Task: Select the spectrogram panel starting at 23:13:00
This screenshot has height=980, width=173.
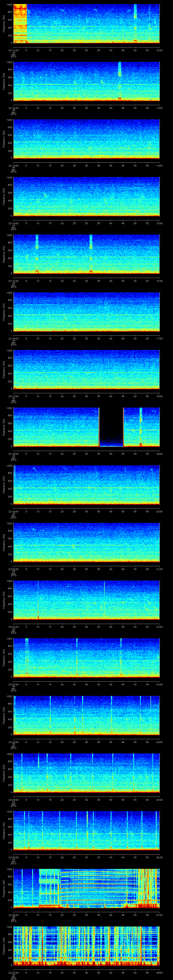Action: click(86, 139)
